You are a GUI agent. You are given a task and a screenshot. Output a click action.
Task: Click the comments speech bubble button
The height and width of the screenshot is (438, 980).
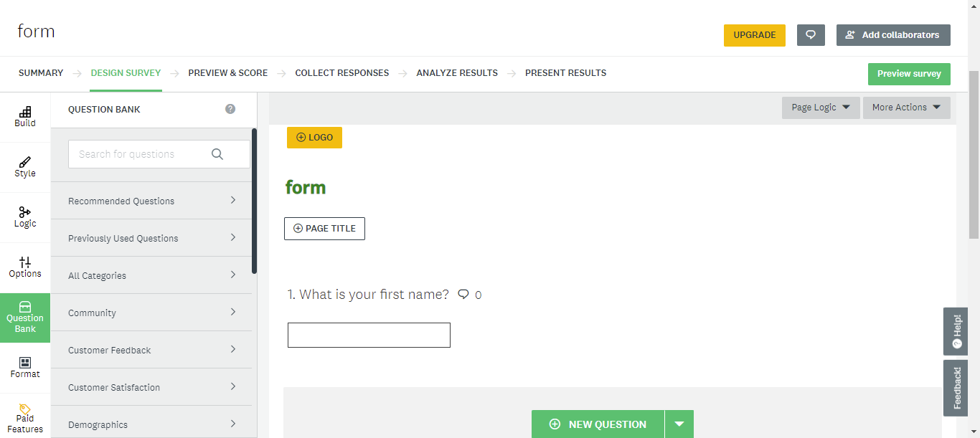811,35
